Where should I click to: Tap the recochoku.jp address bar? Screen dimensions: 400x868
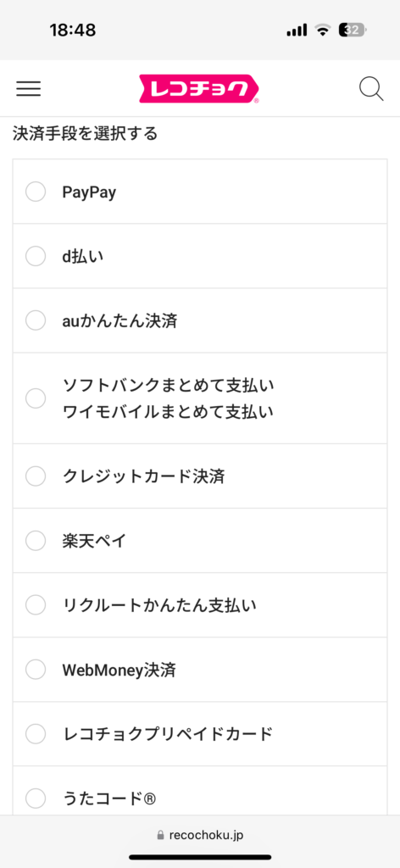[x=200, y=835]
